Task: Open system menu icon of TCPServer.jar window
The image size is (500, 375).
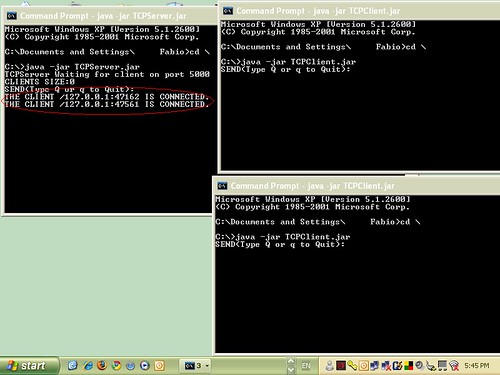Action: (x=12, y=16)
